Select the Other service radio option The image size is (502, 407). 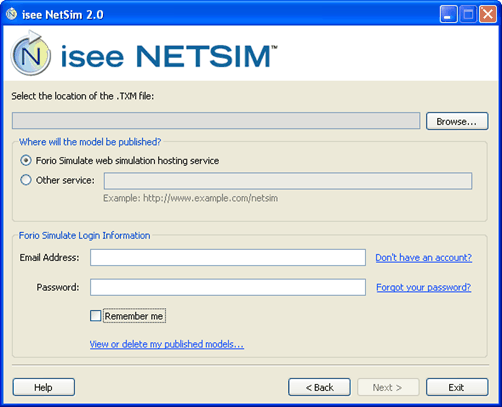[26, 180]
